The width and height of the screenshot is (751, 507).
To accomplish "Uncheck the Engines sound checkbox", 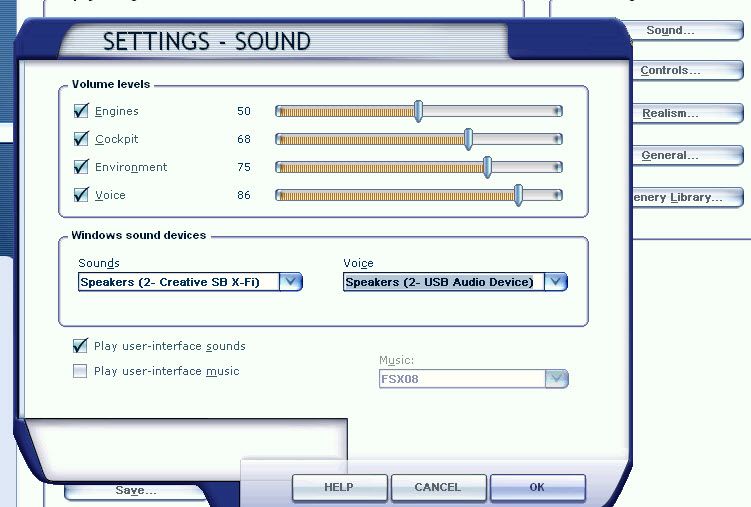I will [81, 111].
